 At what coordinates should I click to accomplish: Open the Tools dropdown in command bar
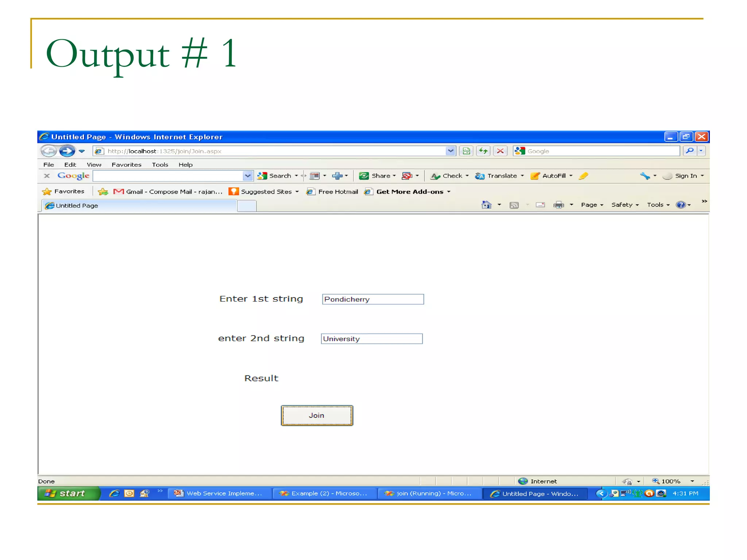658,205
